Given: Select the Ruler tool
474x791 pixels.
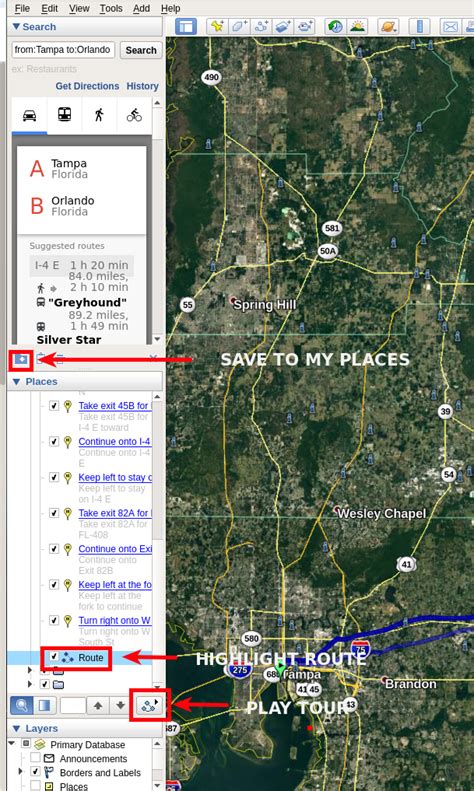Looking at the screenshot, I should [x=420, y=26].
